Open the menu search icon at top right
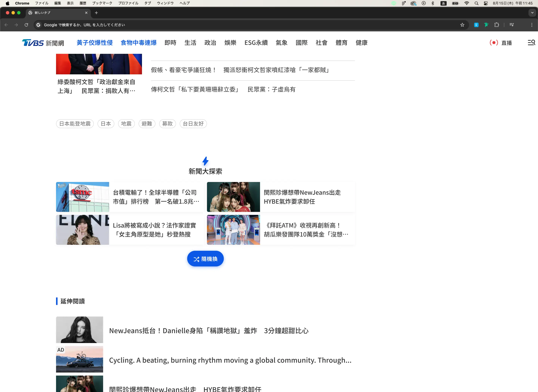538x392 pixels. (x=531, y=43)
